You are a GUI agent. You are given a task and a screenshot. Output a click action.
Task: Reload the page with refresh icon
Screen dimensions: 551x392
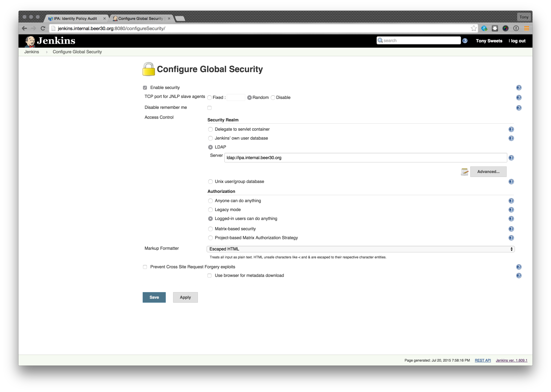pos(43,28)
